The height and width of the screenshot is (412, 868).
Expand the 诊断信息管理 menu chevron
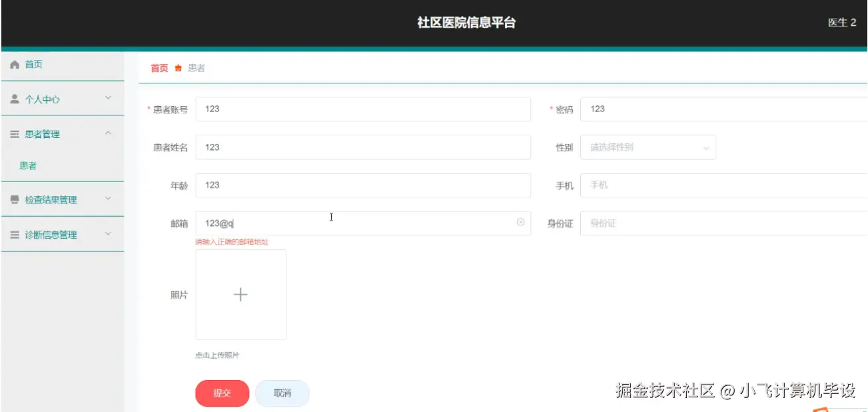click(x=108, y=234)
